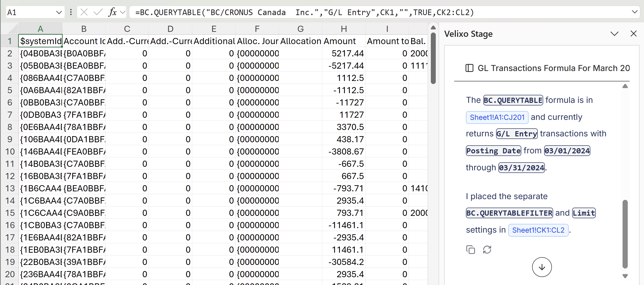Click the spreadsheet vertical scrollbar up arrow

pos(433,28)
